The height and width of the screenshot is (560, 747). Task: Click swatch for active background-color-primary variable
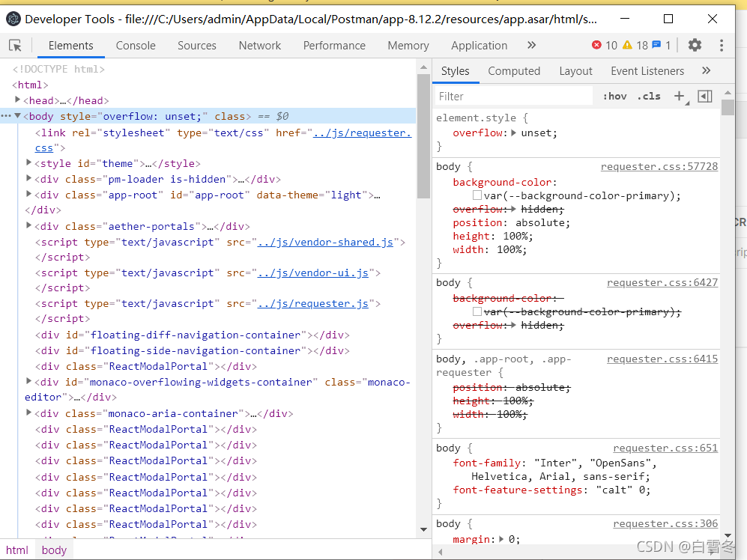coord(477,195)
